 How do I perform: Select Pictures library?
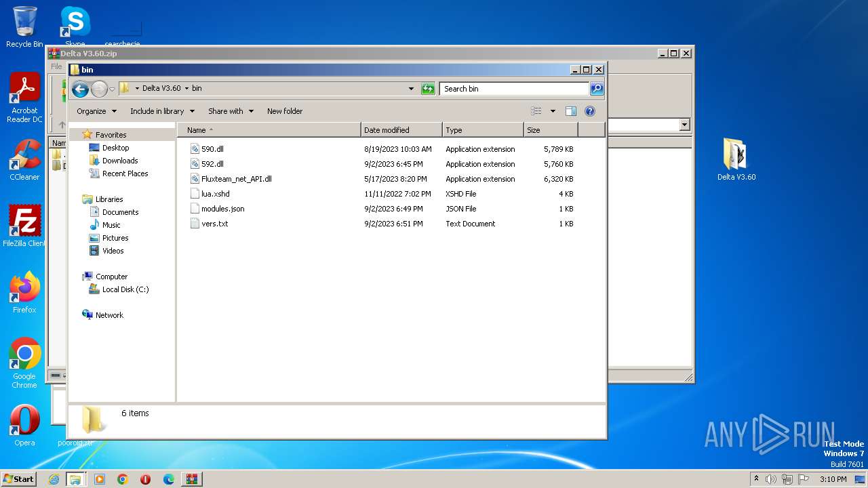click(115, 238)
